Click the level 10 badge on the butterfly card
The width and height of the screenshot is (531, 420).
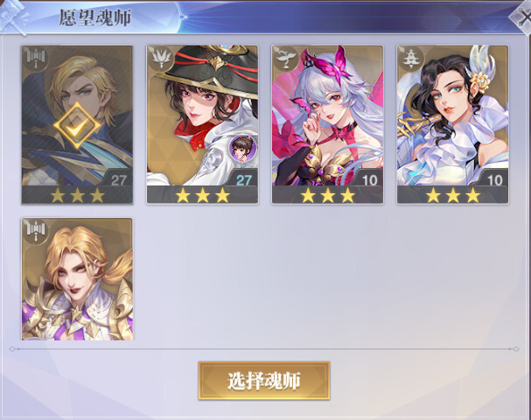tap(369, 179)
